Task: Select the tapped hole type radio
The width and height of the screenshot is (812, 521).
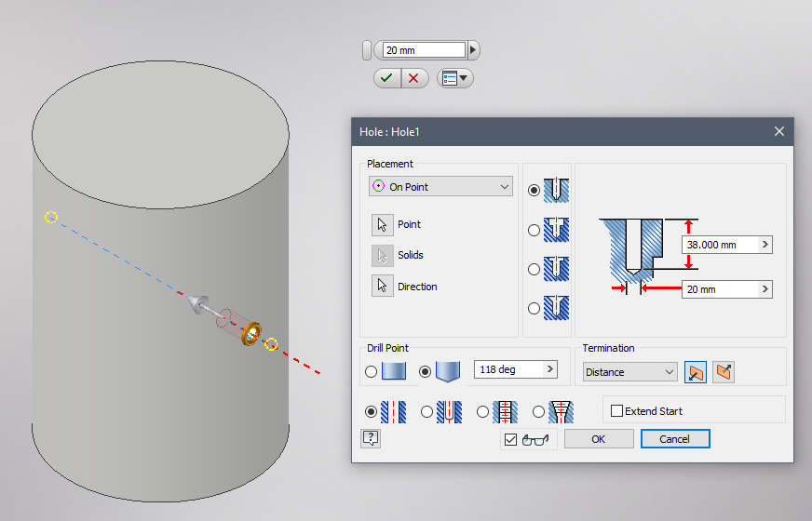Action: tap(482, 412)
